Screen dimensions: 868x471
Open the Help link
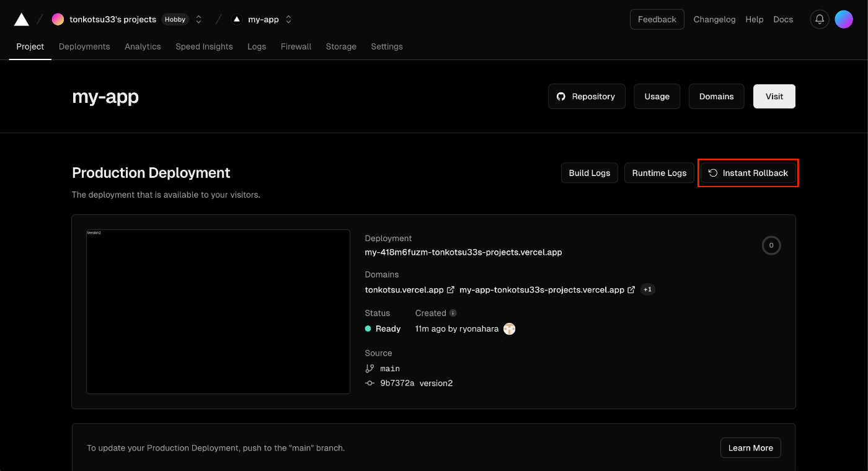pos(755,19)
